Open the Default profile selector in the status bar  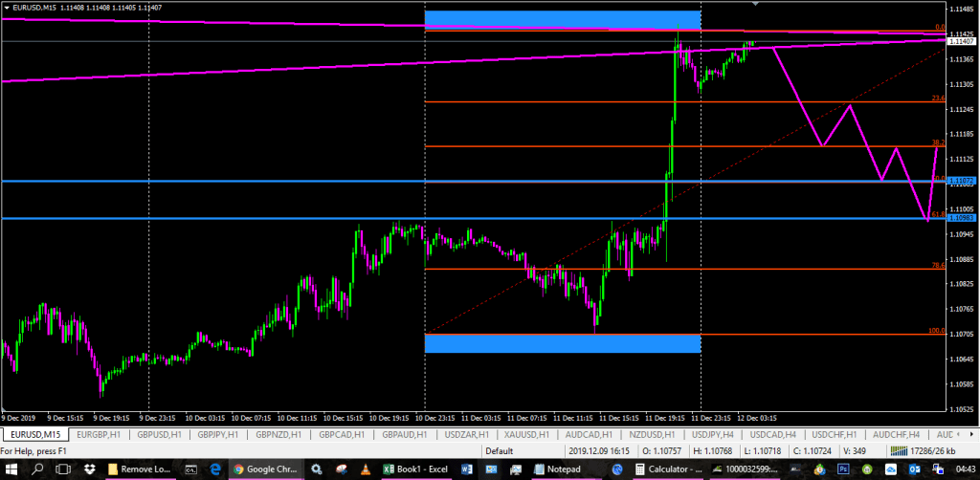499,450
